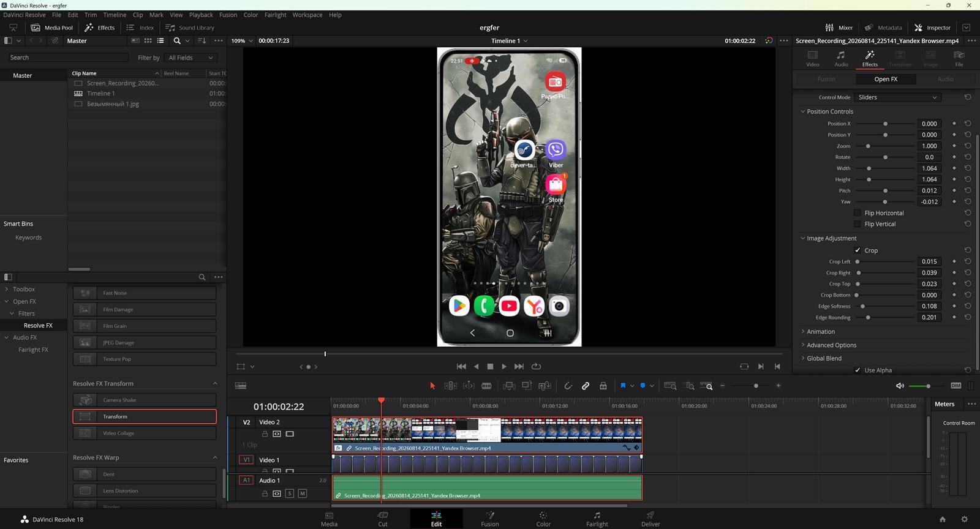Screen dimensions: 980x529
Task: Open Project Settings gear icon
Action: click(x=964, y=519)
